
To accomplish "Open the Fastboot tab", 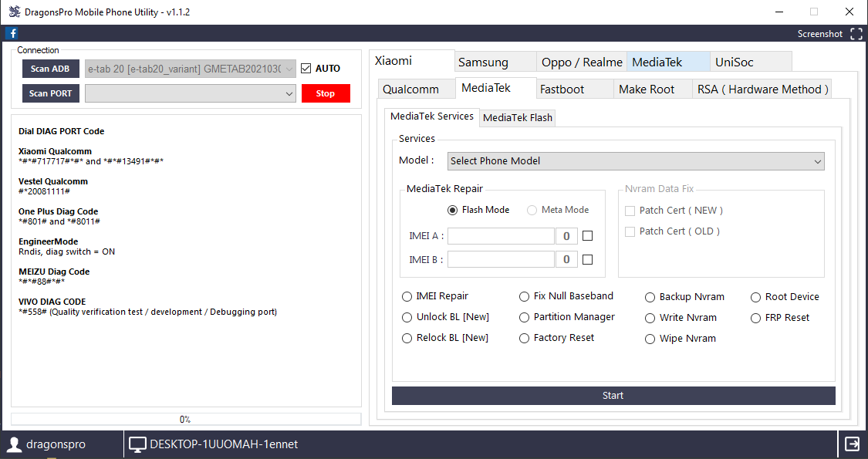I will [x=575, y=89].
